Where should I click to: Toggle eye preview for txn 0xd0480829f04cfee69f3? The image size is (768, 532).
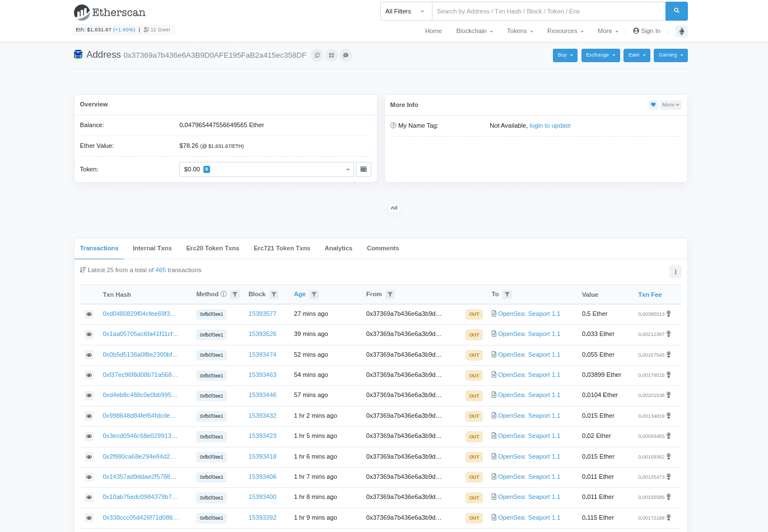[89, 314]
